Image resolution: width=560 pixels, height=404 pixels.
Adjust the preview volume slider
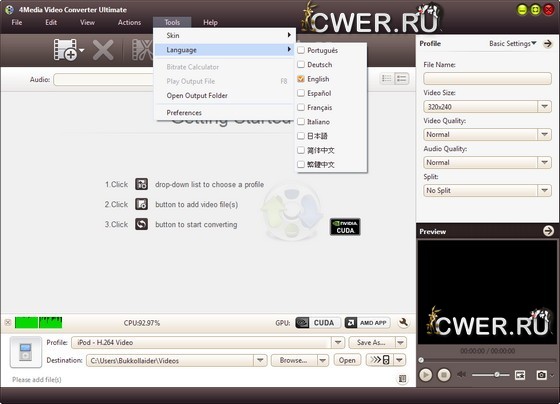490,374
